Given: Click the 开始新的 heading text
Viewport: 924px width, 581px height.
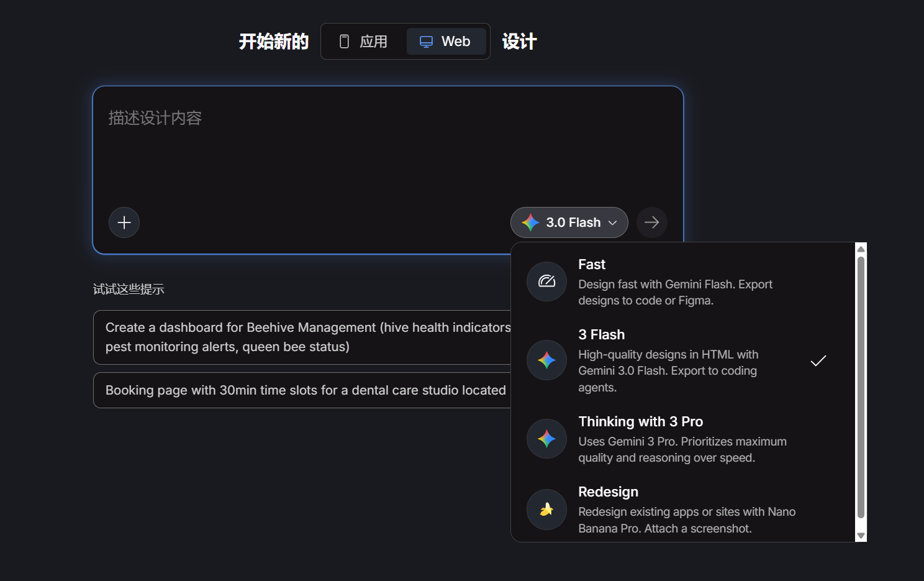Looking at the screenshot, I should (x=274, y=42).
